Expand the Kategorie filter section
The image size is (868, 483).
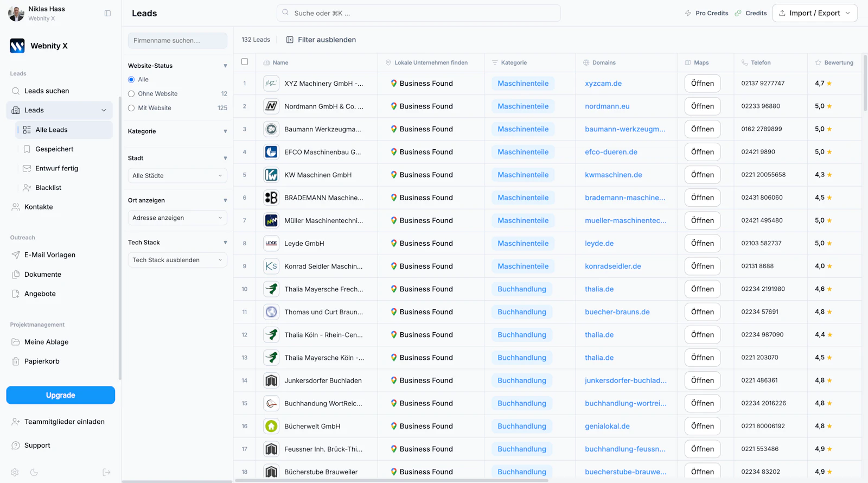pyautogui.click(x=225, y=131)
